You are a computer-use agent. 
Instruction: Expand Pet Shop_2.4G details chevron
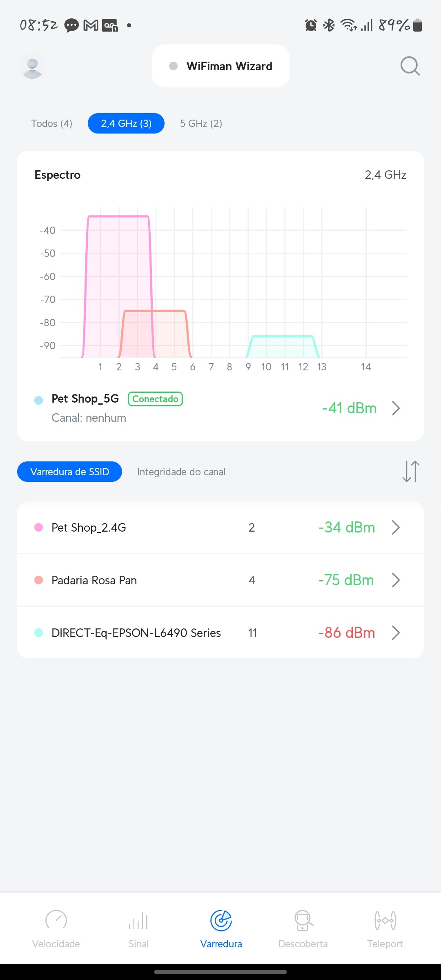point(395,527)
